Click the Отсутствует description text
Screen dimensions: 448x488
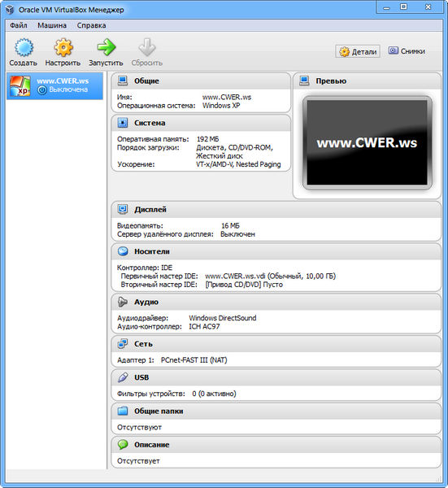[x=138, y=461]
